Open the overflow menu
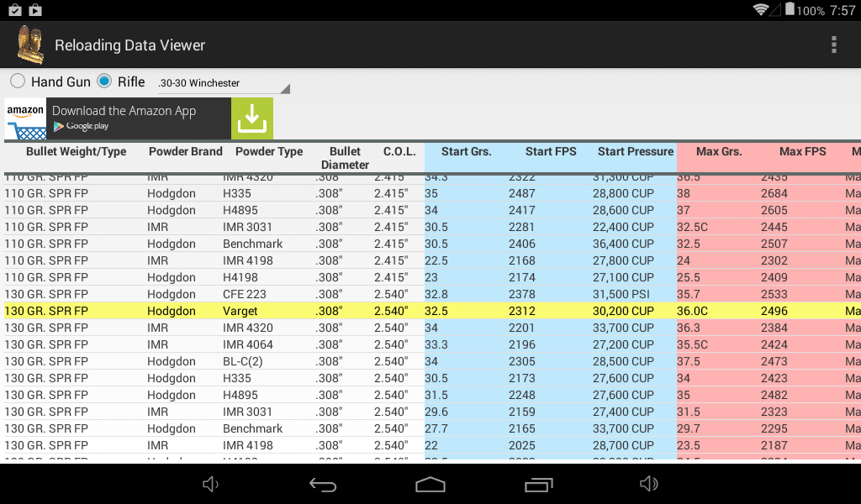 (x=834, y=45)
